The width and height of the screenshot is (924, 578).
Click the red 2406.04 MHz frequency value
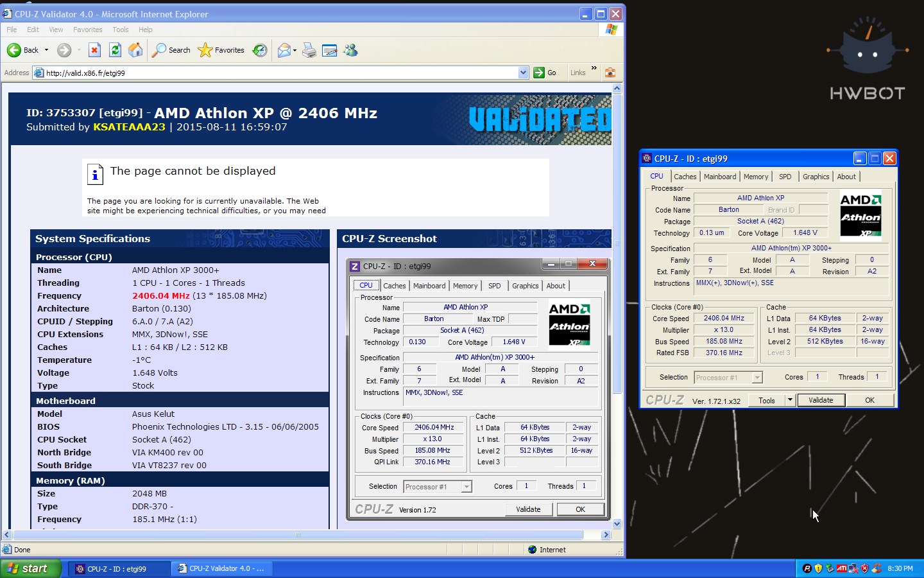coord(160,296)
